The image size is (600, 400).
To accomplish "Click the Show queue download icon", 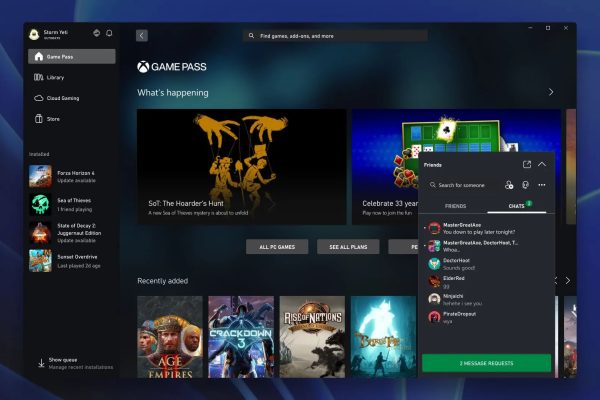I will pyautogui.click(x=41, y=363).
